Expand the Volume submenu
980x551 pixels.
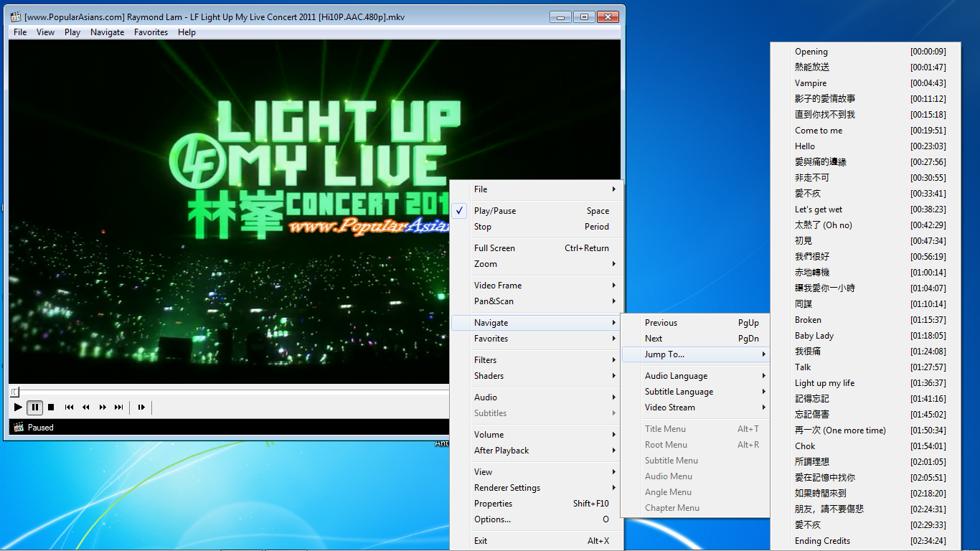coord(536,435)
